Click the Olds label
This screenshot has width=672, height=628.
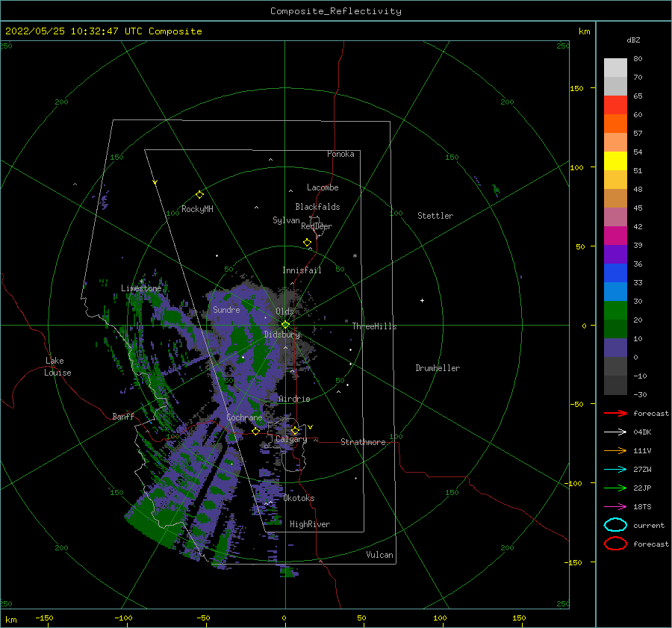click(284, 311)
